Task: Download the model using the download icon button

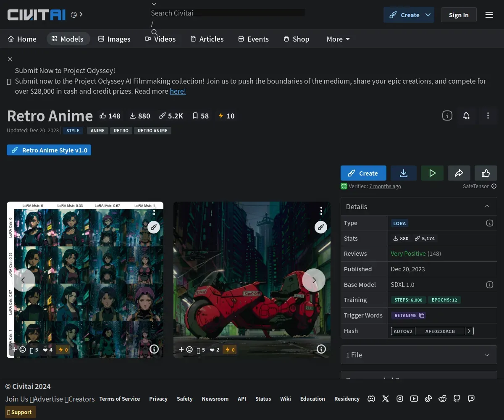Action: 403,173
